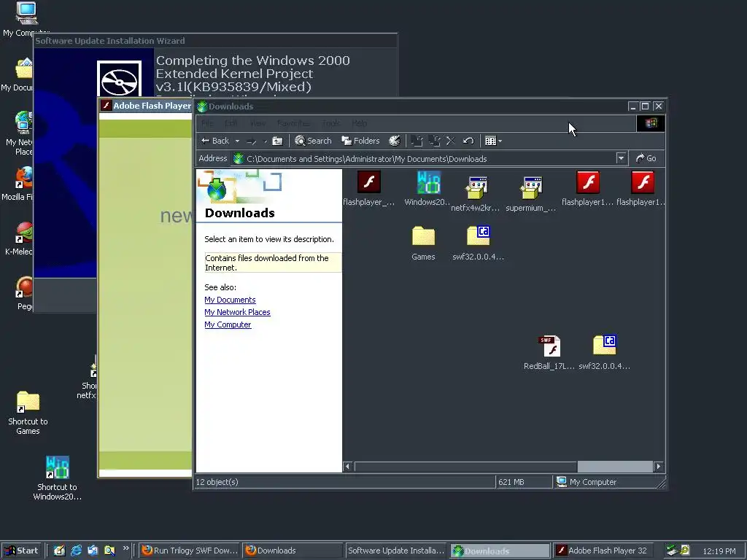Click the fourth Quick Launch search icon
The height and width of the screenshot is (560, 747).
(x=109, y=551)
